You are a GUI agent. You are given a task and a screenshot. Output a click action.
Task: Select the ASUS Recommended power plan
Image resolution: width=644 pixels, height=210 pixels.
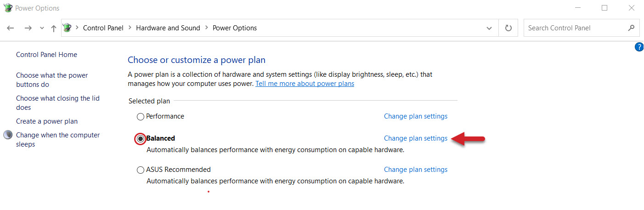coord(141,170)
